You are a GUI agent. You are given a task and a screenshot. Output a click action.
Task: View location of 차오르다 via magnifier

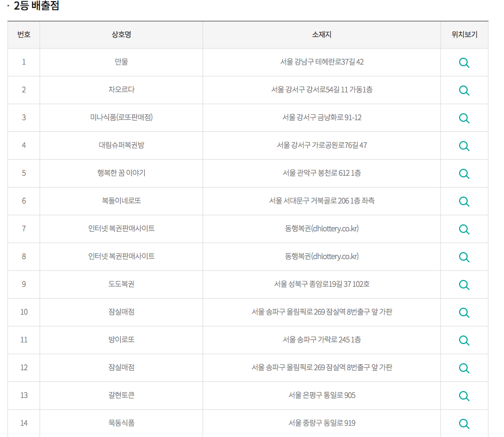pyautogui.click(x=464, y=90)
